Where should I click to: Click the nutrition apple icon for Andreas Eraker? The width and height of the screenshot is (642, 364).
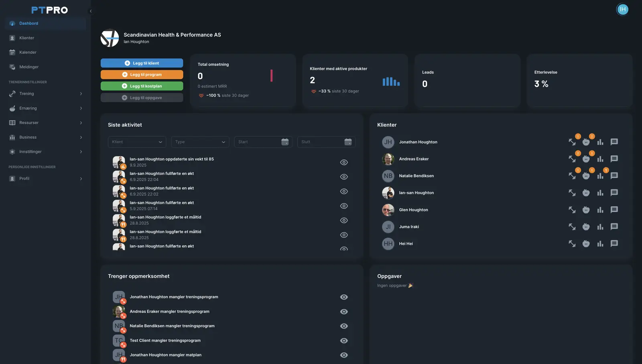pos(586,159)
